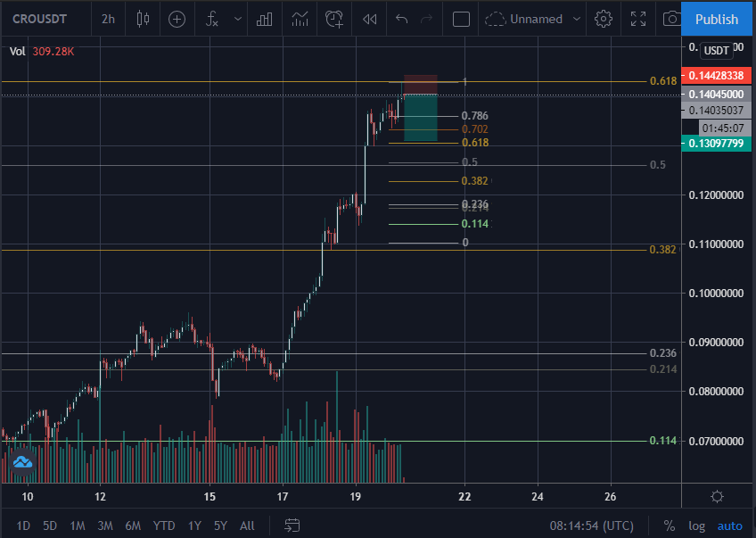Screen dimensions: 756x538
Task: Toggle auto scale mode
Action: point(730,526)
